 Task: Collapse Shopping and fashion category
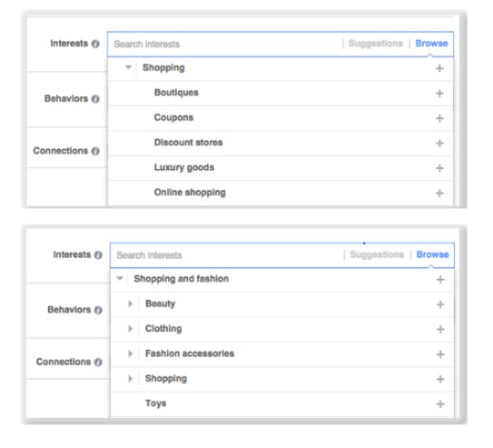[120, 278]
